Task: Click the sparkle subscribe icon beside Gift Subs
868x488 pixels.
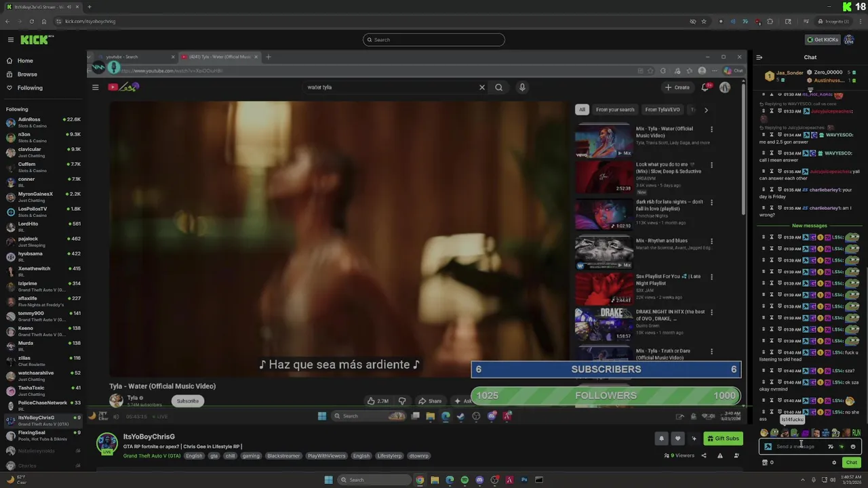Action: coord(694,439)
